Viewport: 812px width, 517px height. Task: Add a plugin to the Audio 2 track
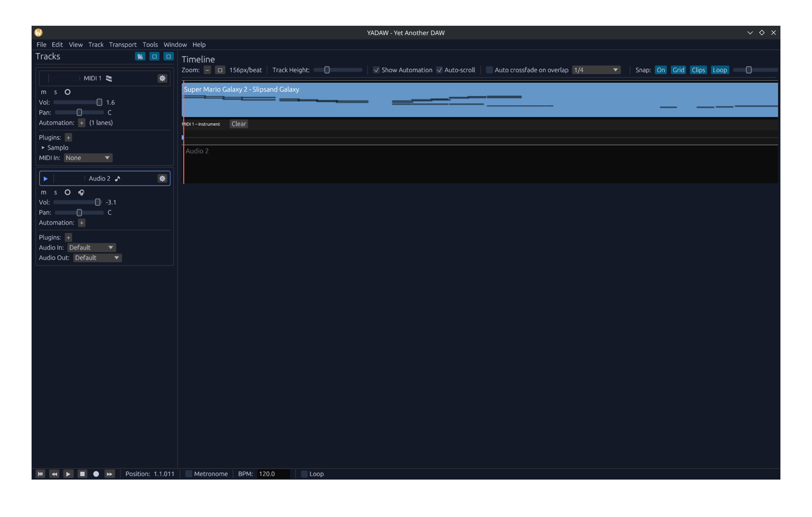(x=68, y=237)
